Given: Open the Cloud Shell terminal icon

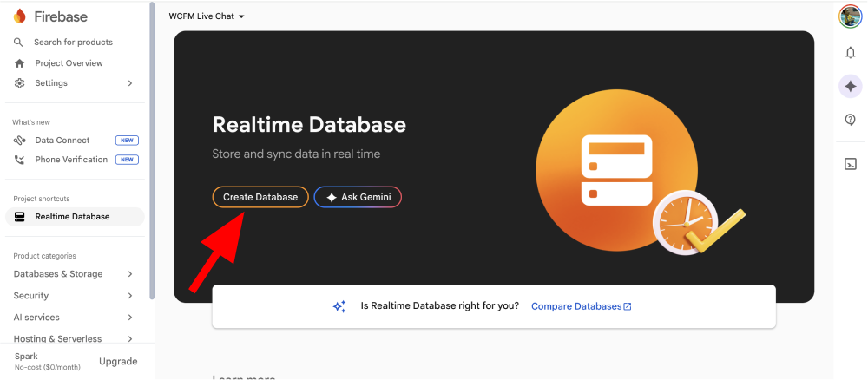Looking at the screenshot, I should 850,164.
